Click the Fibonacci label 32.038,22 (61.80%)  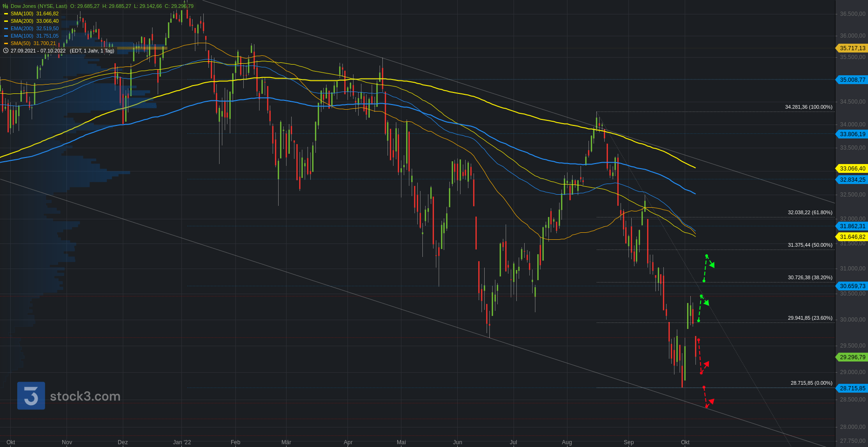pos(810,212)
